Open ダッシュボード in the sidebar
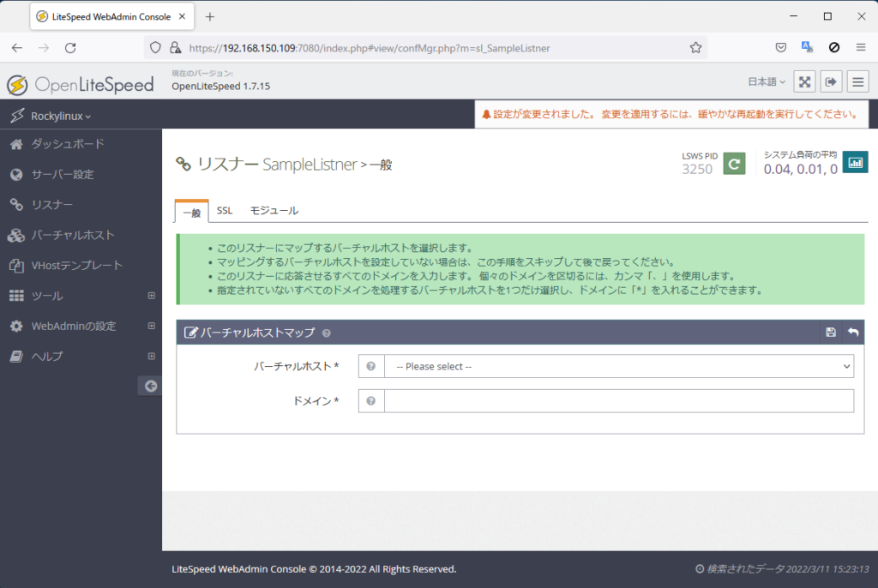Screen dimensions: 878x588 coord(67,144)
